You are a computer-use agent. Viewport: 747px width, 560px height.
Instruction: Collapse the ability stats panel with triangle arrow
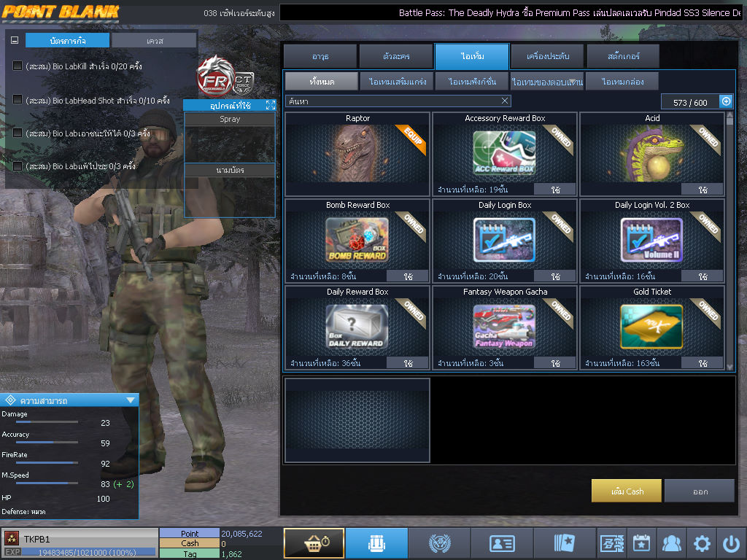coord(131,400)
